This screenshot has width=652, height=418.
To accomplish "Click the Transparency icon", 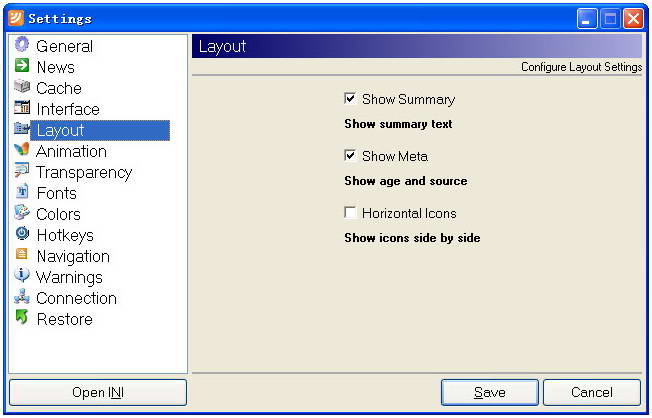I will [22, 170].
